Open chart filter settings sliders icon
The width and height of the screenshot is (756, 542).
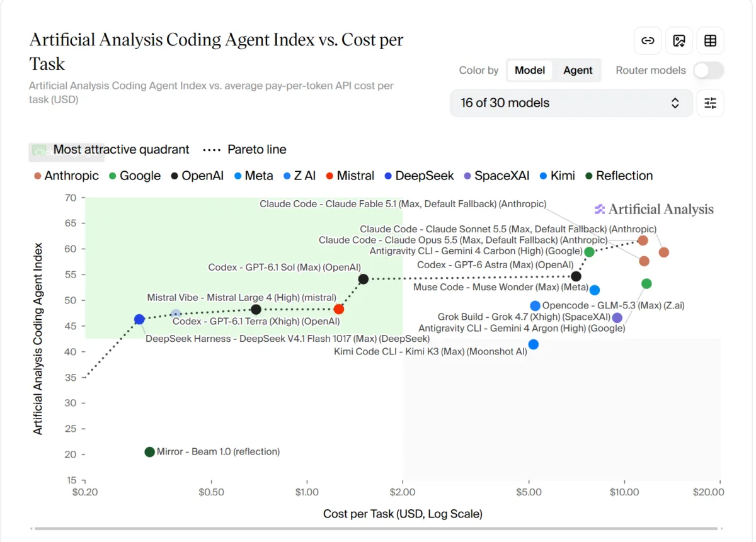[x=711, y=103]
